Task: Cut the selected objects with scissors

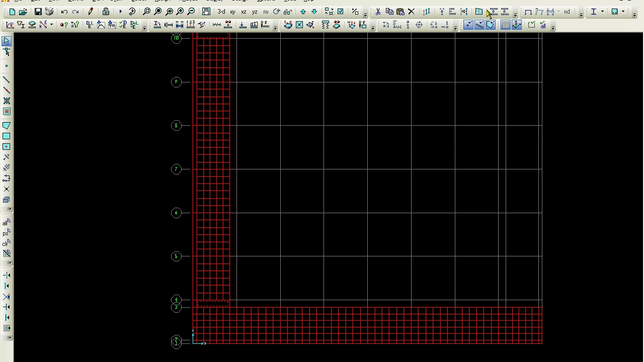Action: (378, 12)
